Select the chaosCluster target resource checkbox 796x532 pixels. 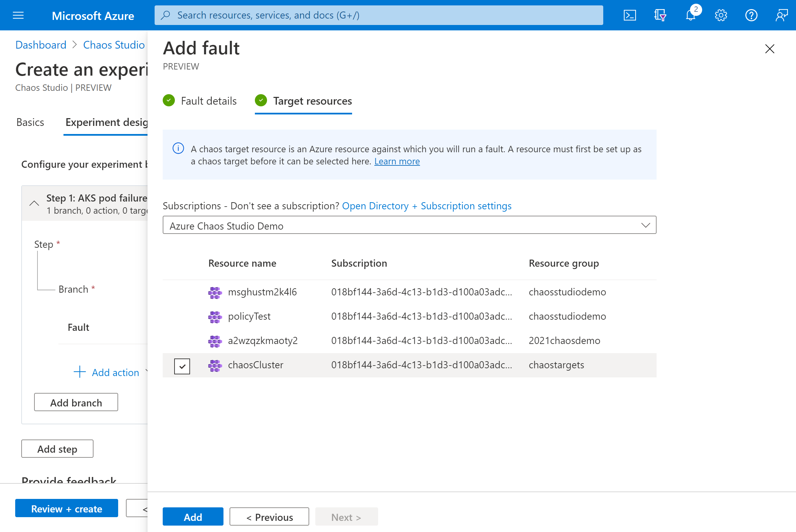click(183, 365)
